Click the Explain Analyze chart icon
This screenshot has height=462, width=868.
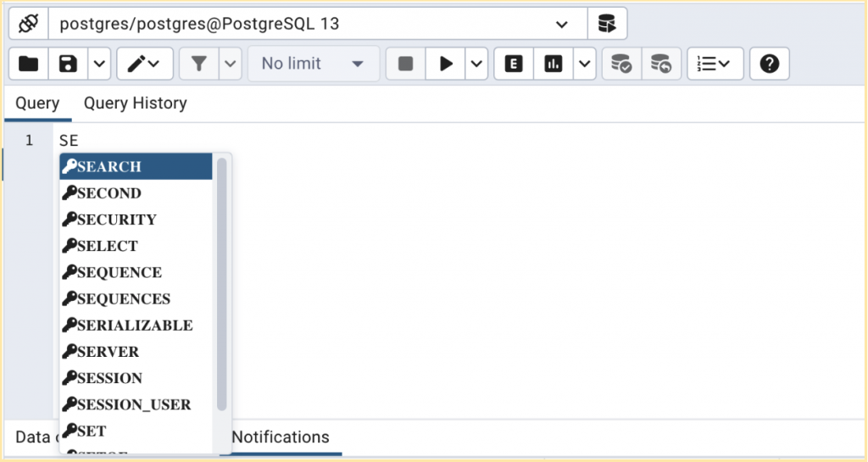(554, 64)
